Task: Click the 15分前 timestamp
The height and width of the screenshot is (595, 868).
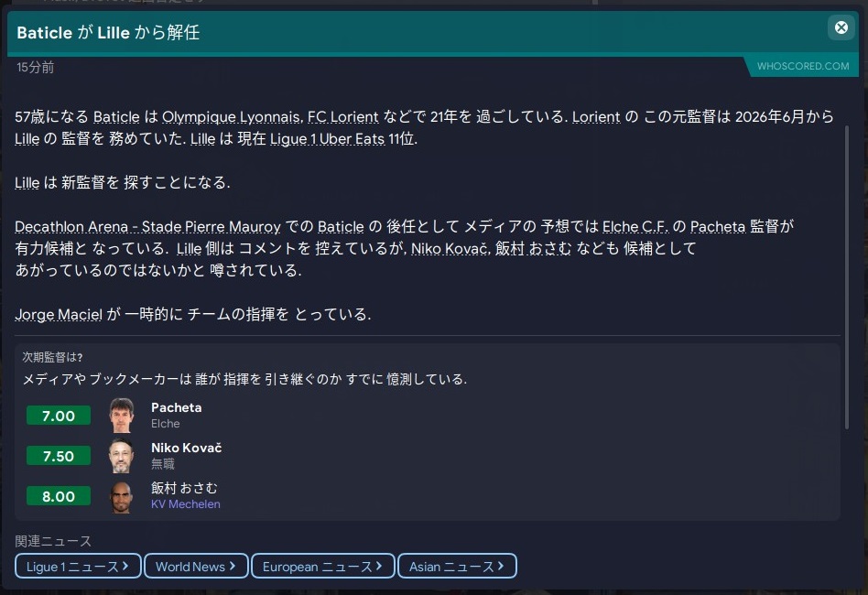Action: [x=35, y=68]
